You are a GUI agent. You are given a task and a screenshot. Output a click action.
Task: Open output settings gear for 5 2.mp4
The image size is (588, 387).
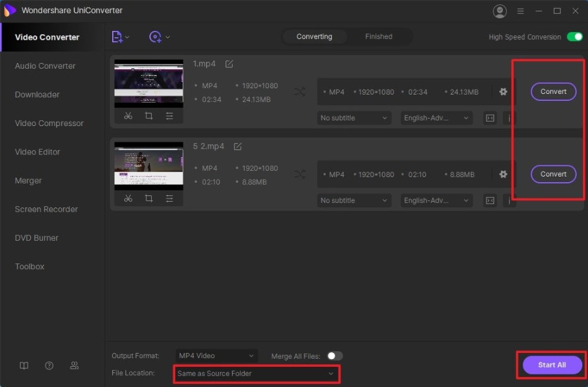pos(504,174)
